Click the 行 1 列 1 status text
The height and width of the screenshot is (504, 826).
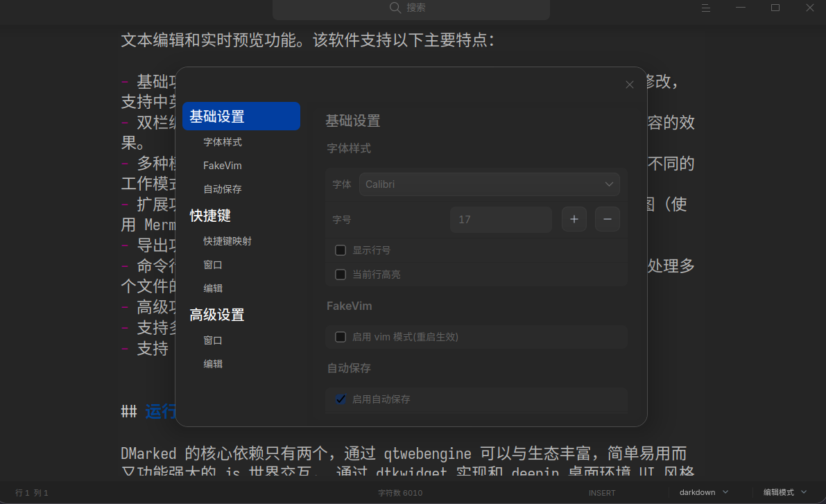pyautogui.click(x=32, y=493)
